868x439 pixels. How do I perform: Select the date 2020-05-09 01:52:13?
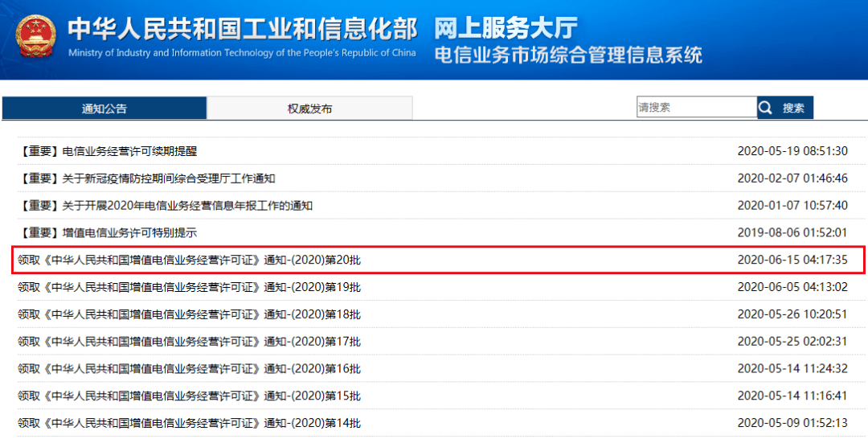point(792,422)
